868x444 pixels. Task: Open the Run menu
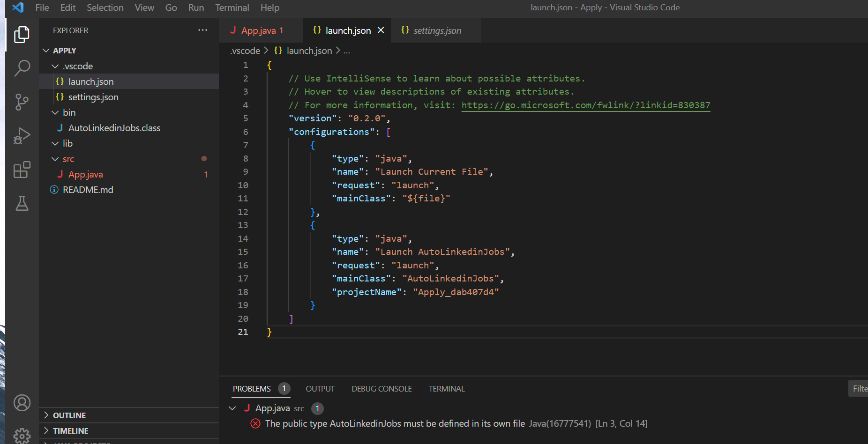click(x=195, y=7)
